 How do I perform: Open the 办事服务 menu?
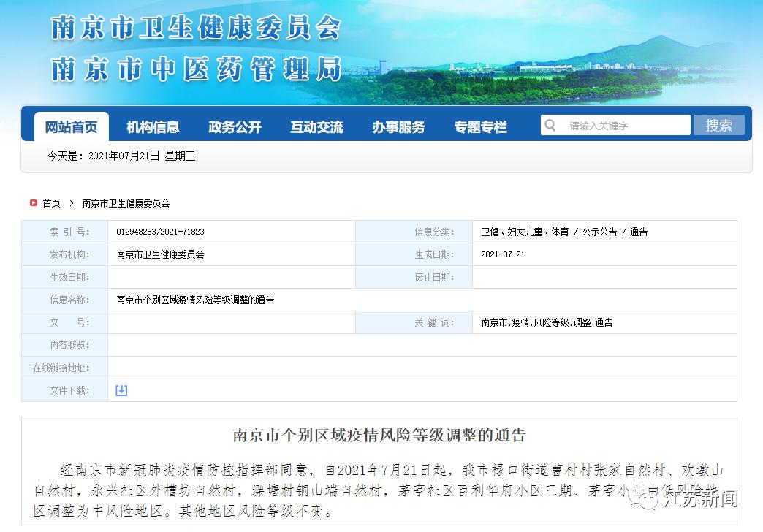pyautogui.click(x=398, y=125)
